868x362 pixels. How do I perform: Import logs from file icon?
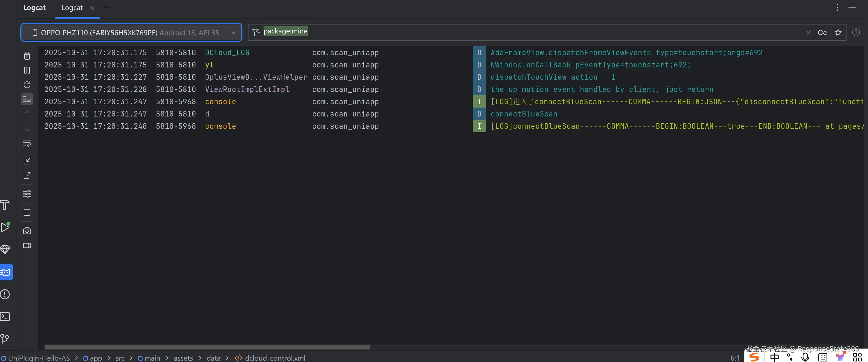tap(27, 161)
